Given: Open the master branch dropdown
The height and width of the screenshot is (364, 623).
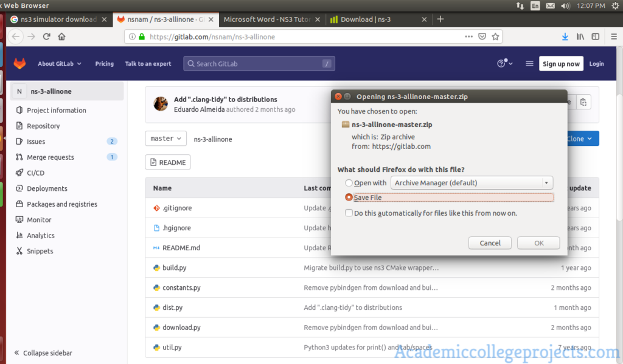Looking at the screenshot, I should click(x=165, y=139).
